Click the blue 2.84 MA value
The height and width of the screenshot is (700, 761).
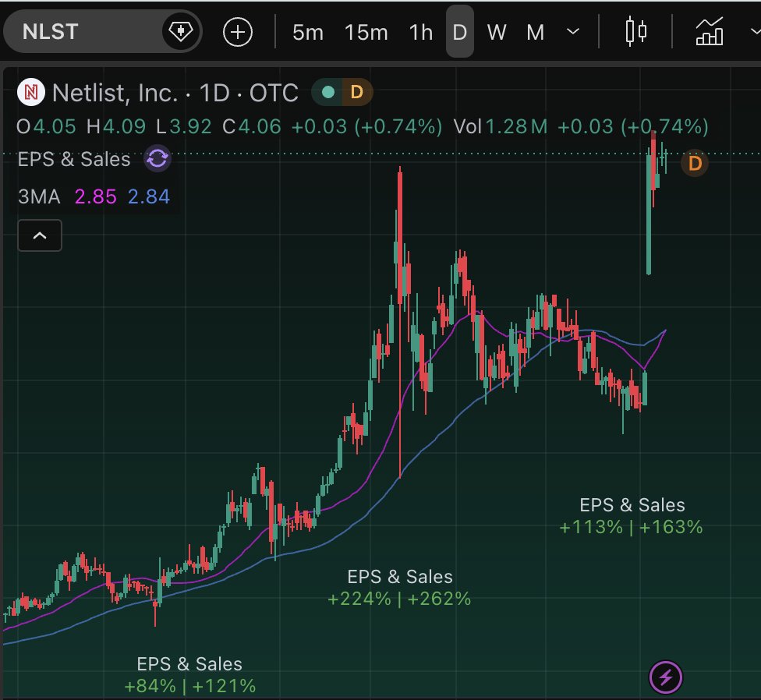tap(148, 196)
